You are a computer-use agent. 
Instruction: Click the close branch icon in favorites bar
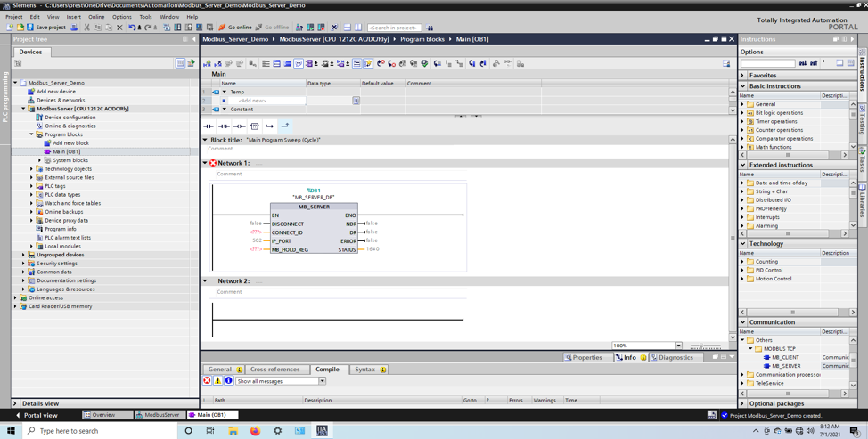pyautogui.click(x=284, y=126)
